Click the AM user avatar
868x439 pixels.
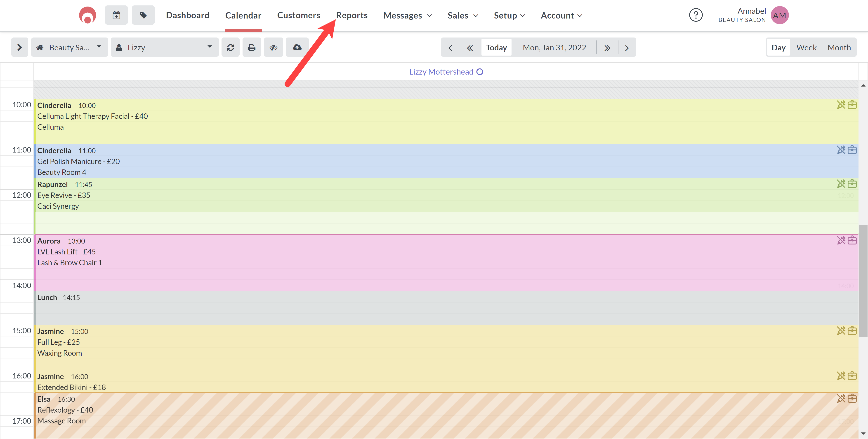[x=779, y=15]
